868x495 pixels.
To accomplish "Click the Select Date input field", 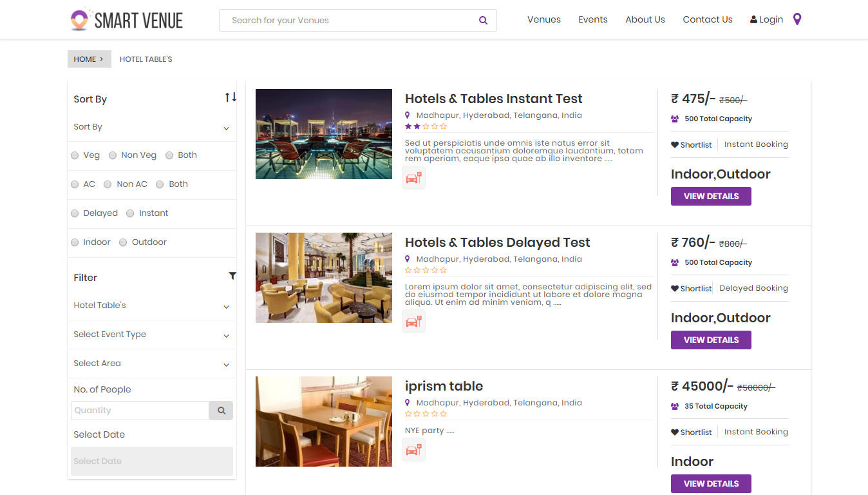I will click(x=151, y=461).
